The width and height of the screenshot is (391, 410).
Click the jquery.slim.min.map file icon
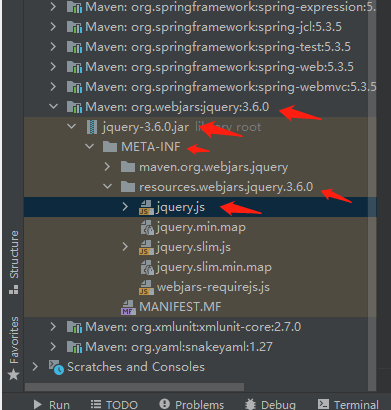coord(147,267)
